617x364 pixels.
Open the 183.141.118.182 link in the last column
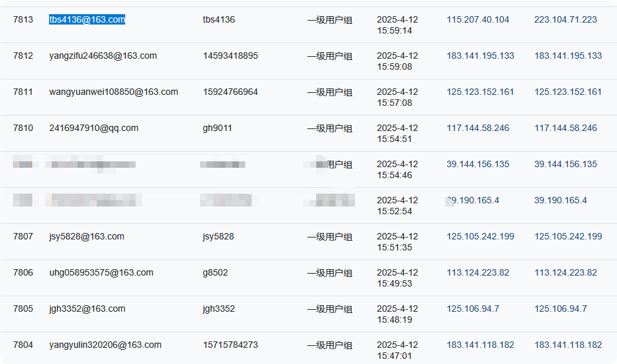pos(568,345)
